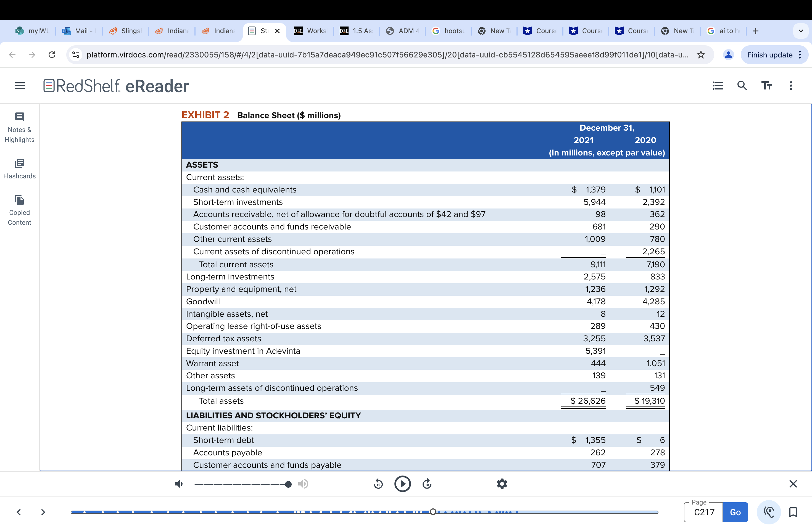Open the eReader three-dot overflow menu

pyautogui.click(x=791, y=85)
